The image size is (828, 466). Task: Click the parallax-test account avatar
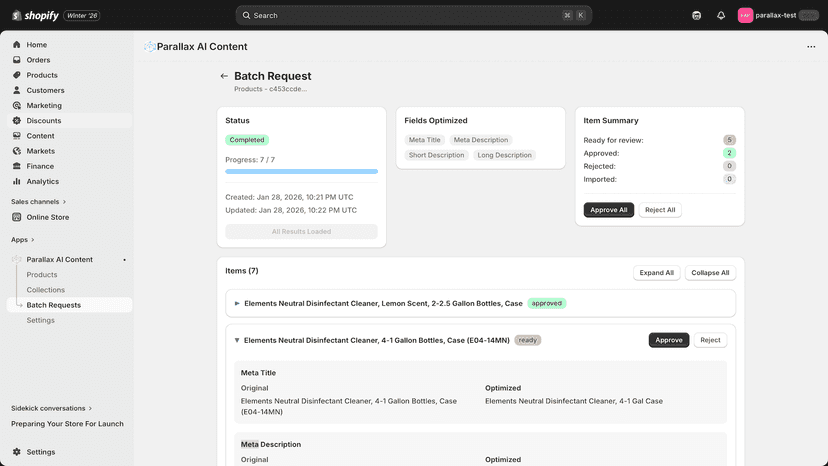(745, 15)
